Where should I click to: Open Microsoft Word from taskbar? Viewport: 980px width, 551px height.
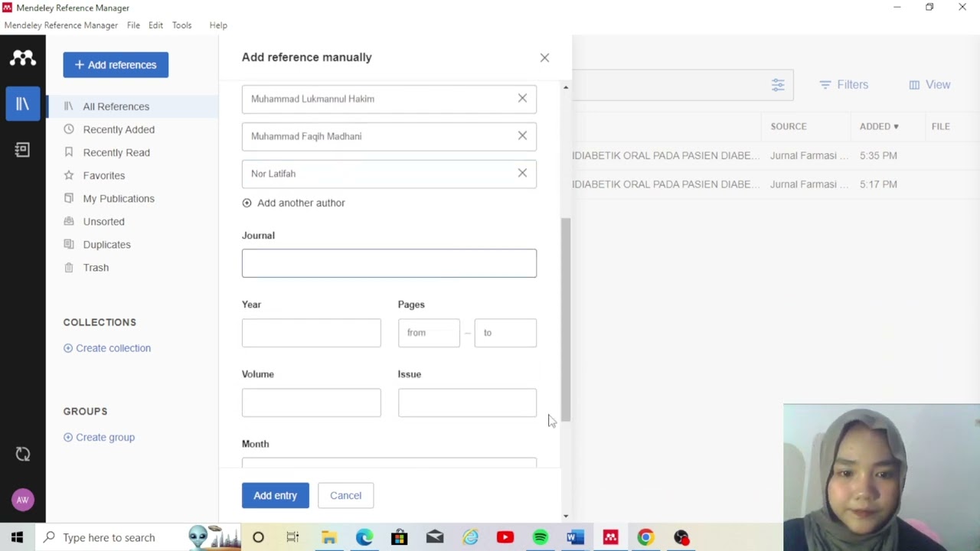[575, 537]
